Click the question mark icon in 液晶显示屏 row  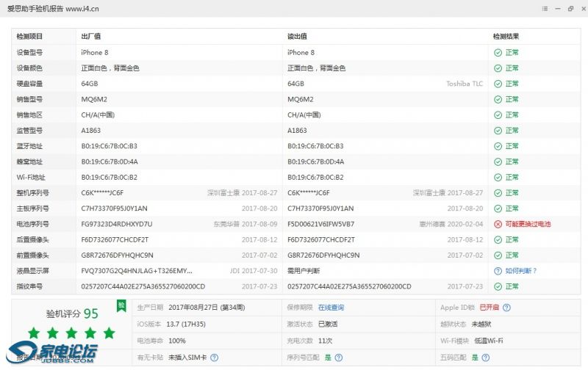(498, 271)
